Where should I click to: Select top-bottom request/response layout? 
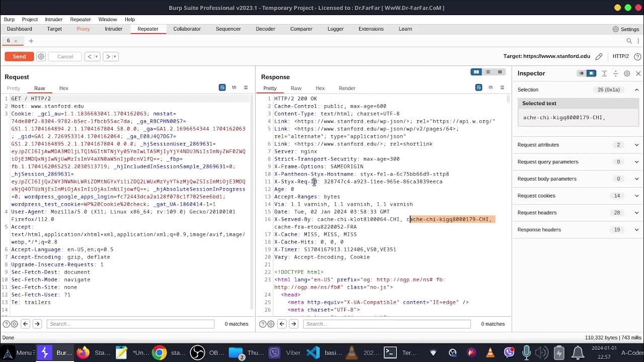(488, 72)
